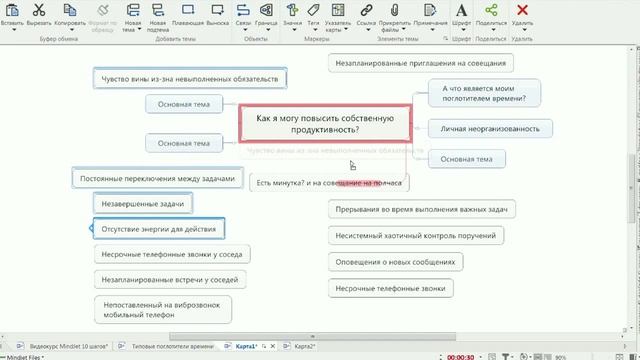Open the Удалить dropdown arrow

[x=524, y=30]
